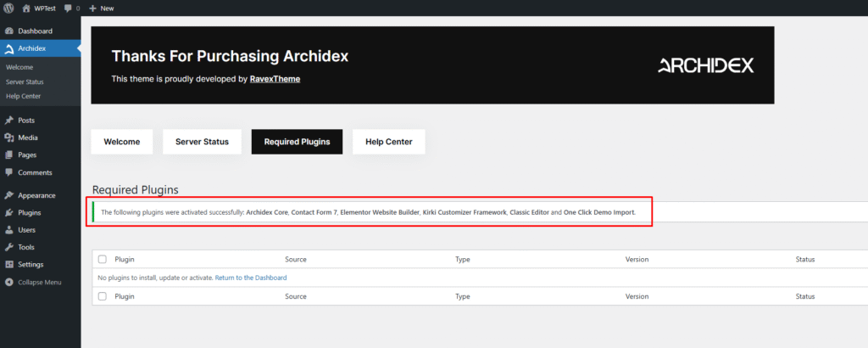Open the Appearance brush icon

(8, 195)
